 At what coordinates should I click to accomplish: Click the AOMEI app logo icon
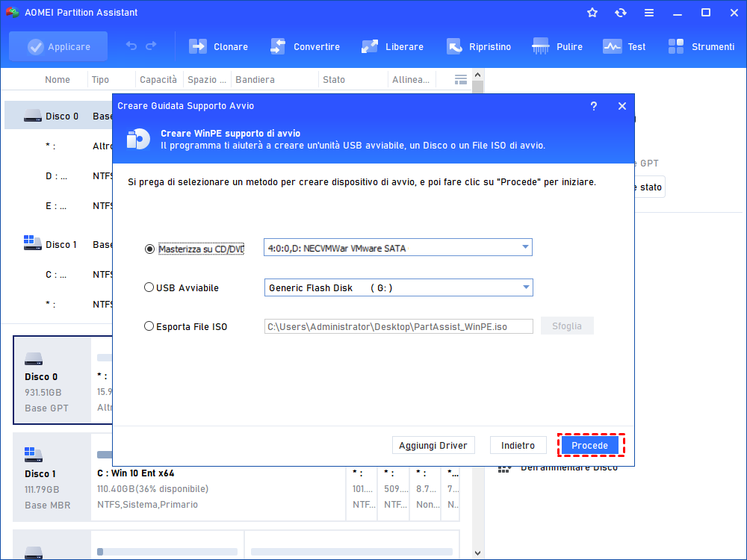coord(12,13)
